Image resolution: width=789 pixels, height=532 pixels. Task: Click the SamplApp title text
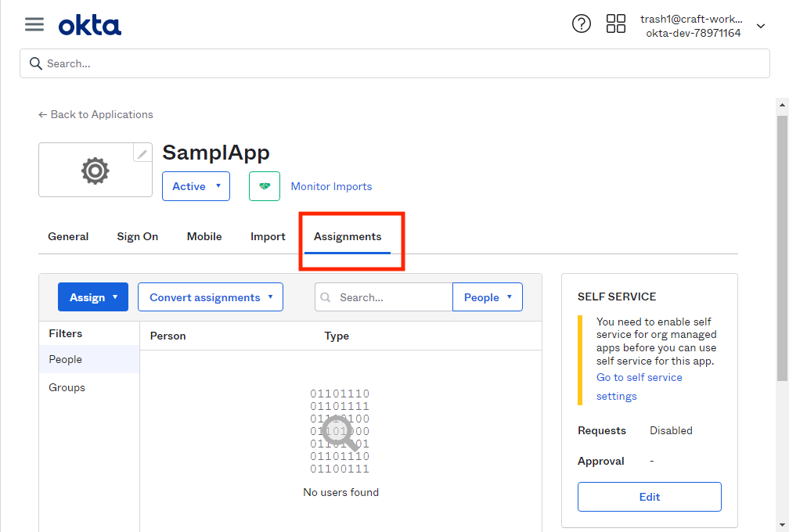click(x=216, y=152)
